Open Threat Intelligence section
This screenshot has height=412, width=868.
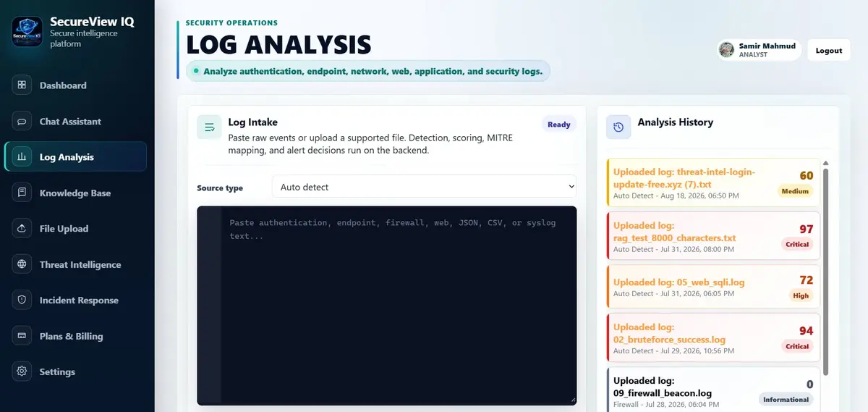(x=76, y=264)
